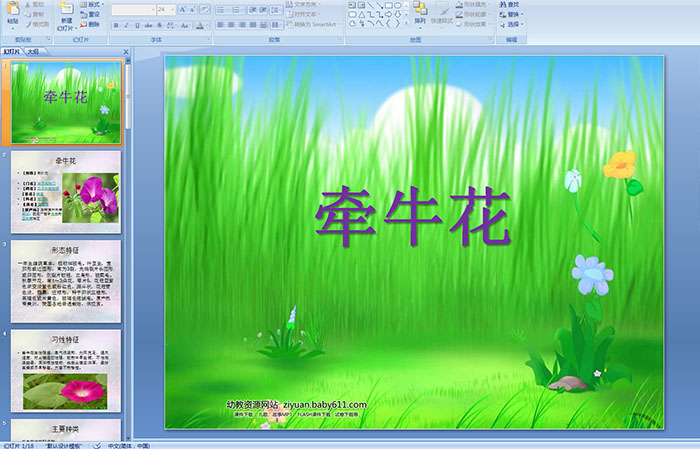Select slide 4 thumbnail titled 习性特征
The height and width of the screenshot is (449, 700).
coord(66,369)
